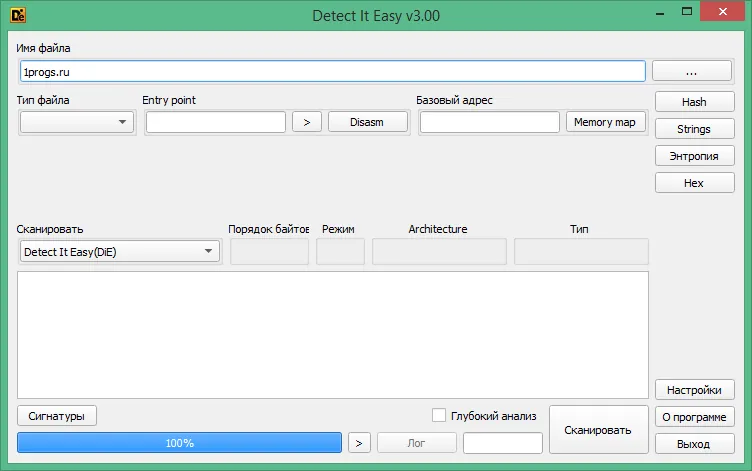
Task: Open the Hex viewer
Action: (694, 182)
